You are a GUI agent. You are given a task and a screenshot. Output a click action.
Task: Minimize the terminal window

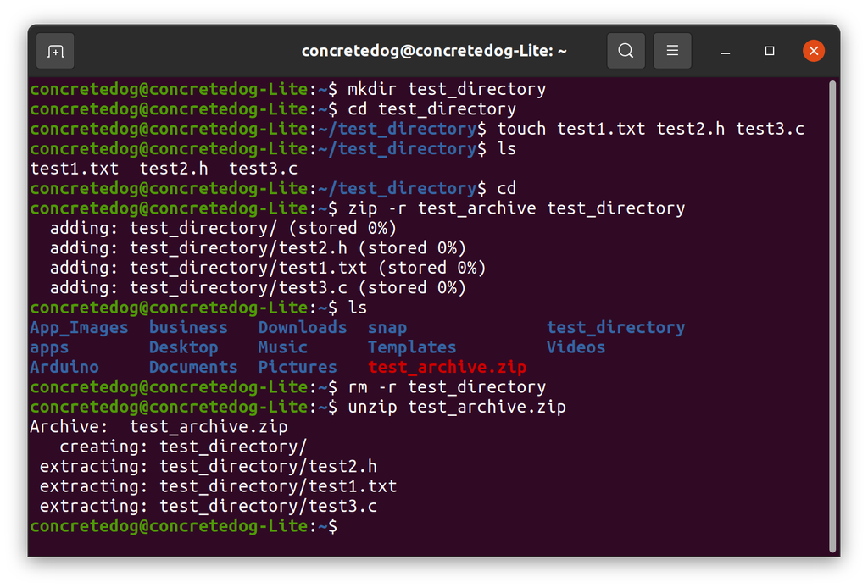(x=725, y=51)
